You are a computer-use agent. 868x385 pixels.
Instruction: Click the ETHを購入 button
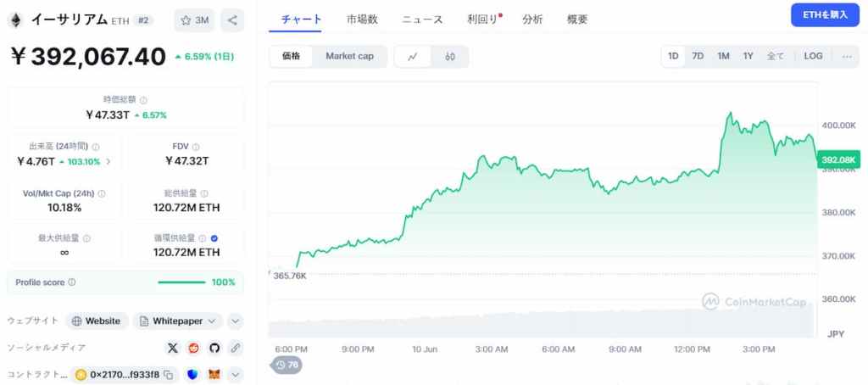click(x=825, y=15)
